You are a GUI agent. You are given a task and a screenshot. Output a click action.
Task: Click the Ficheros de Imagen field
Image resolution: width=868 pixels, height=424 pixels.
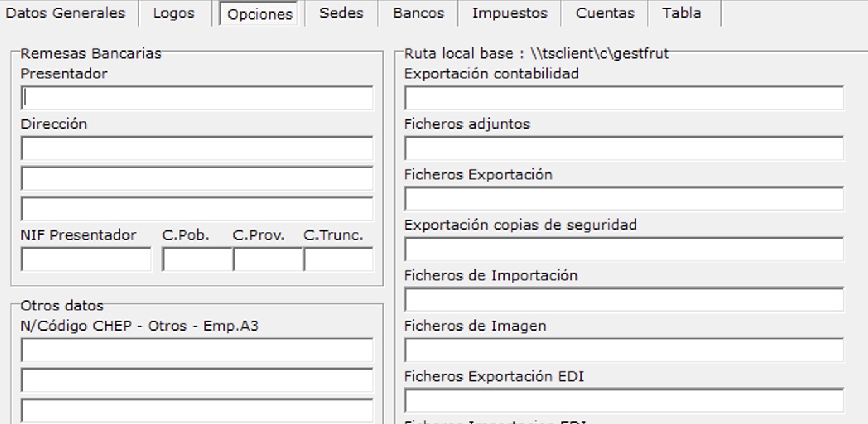pos(623,351)
